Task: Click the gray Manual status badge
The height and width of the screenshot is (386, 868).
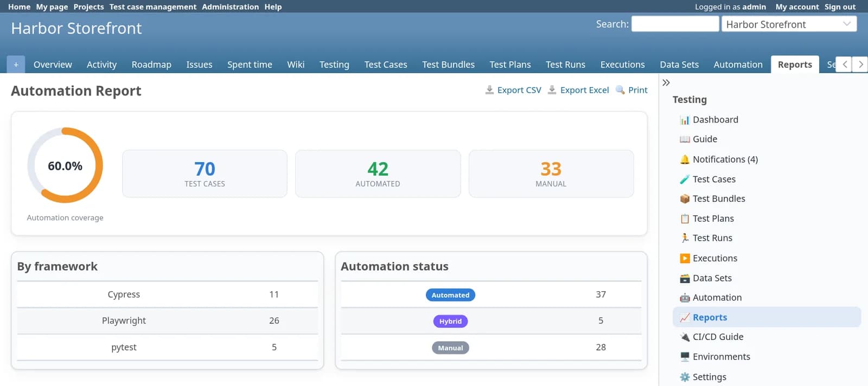Action: 450,348
